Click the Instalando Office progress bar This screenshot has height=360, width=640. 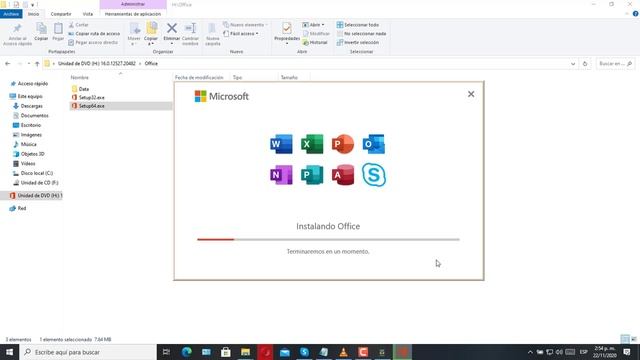(328, 240)
